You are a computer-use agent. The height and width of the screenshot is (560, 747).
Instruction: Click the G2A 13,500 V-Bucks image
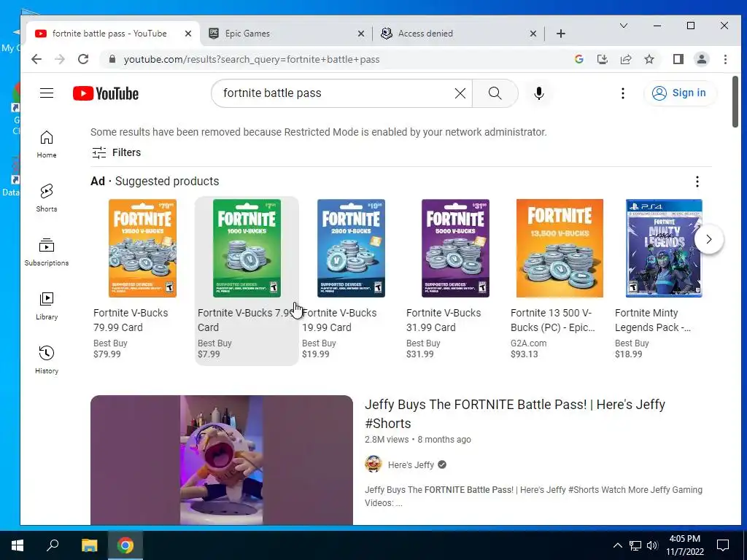click(x=560, y=248)
